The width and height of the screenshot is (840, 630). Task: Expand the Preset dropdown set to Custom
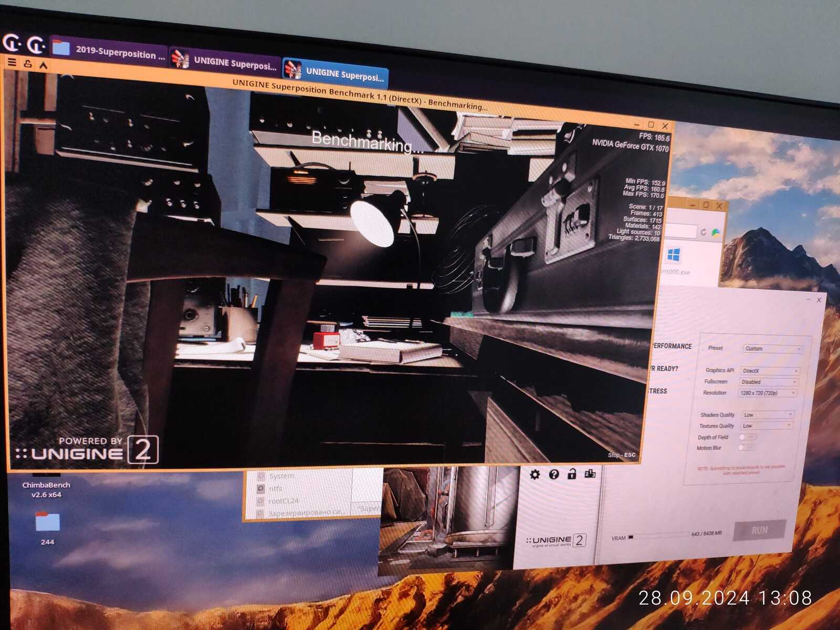click(772, 349)
